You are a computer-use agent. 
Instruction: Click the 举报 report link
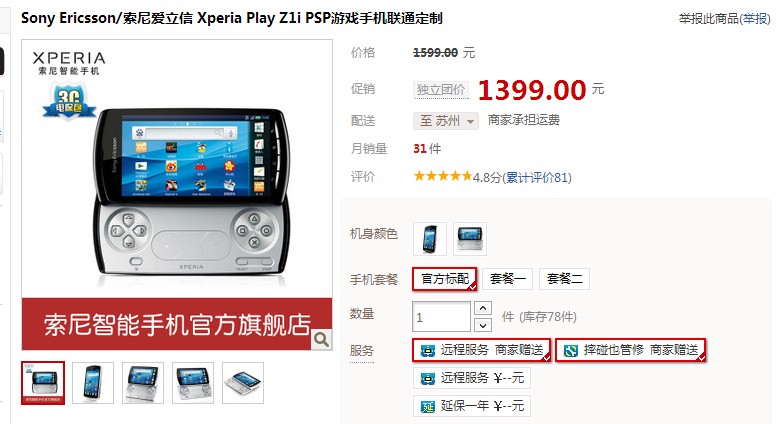click(755, 19)
